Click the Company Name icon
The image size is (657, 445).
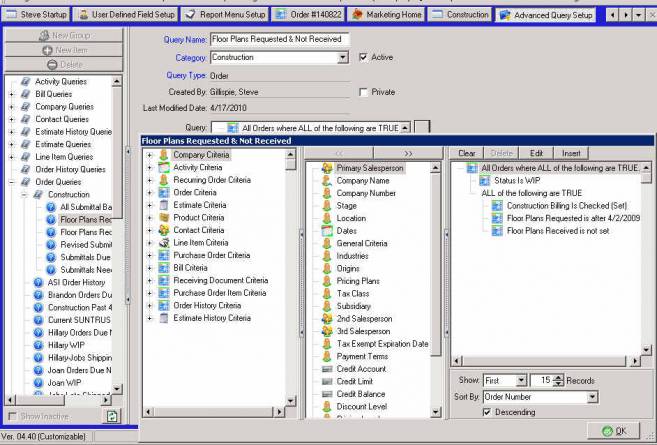(327, 181)
